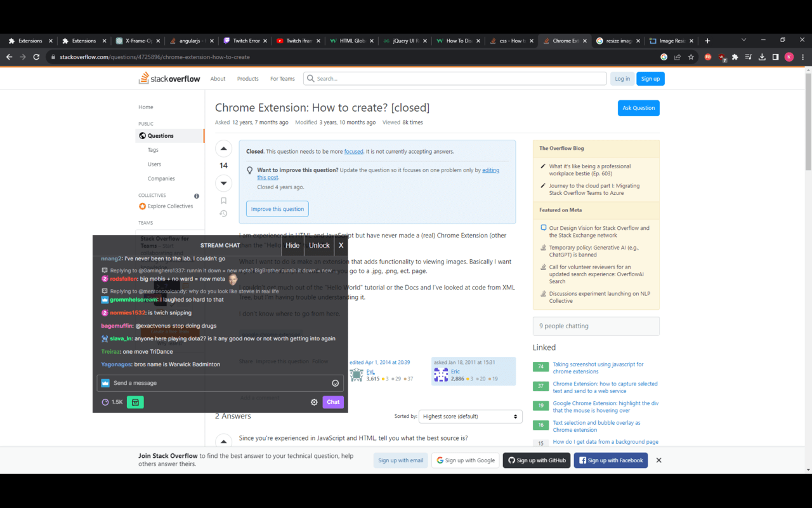Open stream chat settings gear
Screen dimensions: 812x508
(x=314, y=402)
